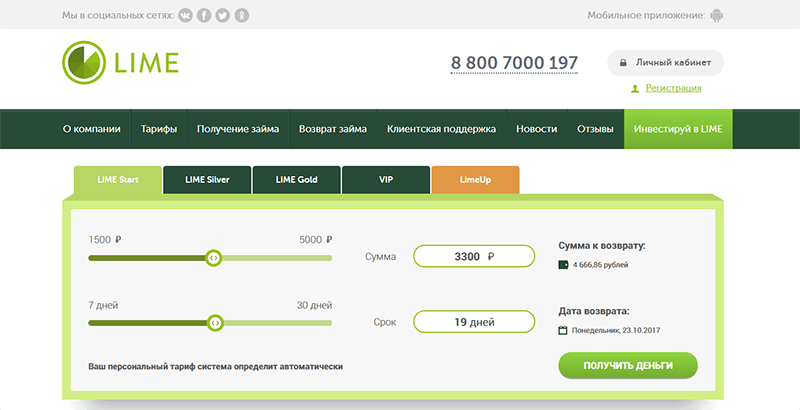Screen dimensions: 800x410
Task: Switch to the LIME Silver tab
Action: 207,180
